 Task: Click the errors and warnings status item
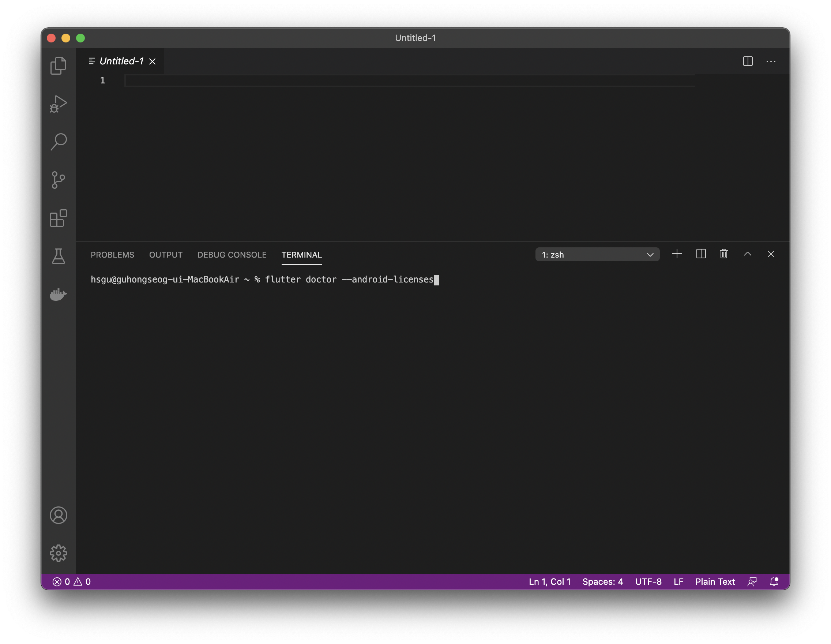tap(72, 581)
